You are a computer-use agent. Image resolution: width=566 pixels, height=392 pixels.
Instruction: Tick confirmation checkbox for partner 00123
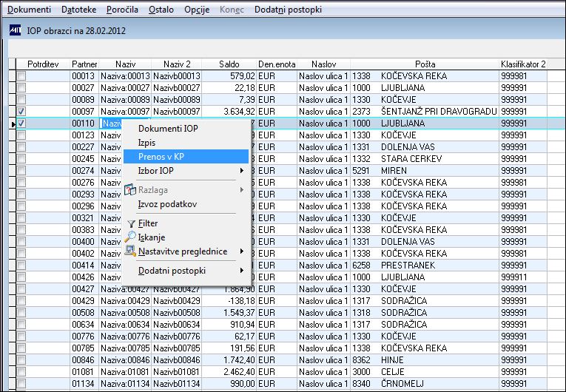22,135
